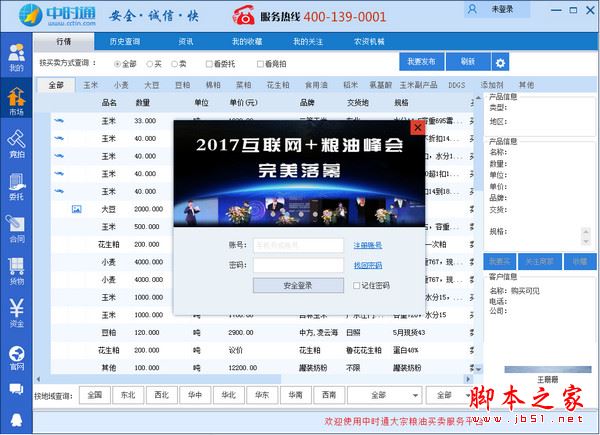
Task: Select the 花生粕 row with 议价
Action: pos(262,350)
